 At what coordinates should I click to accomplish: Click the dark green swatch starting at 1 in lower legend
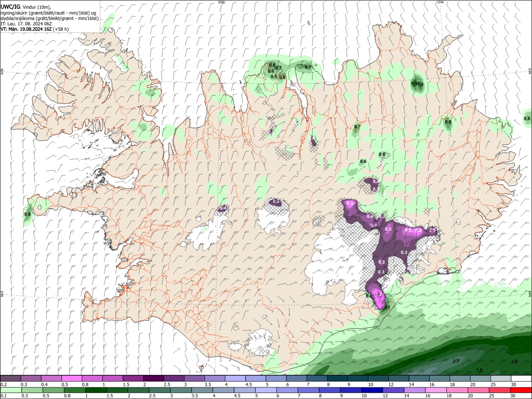[96, 390]
